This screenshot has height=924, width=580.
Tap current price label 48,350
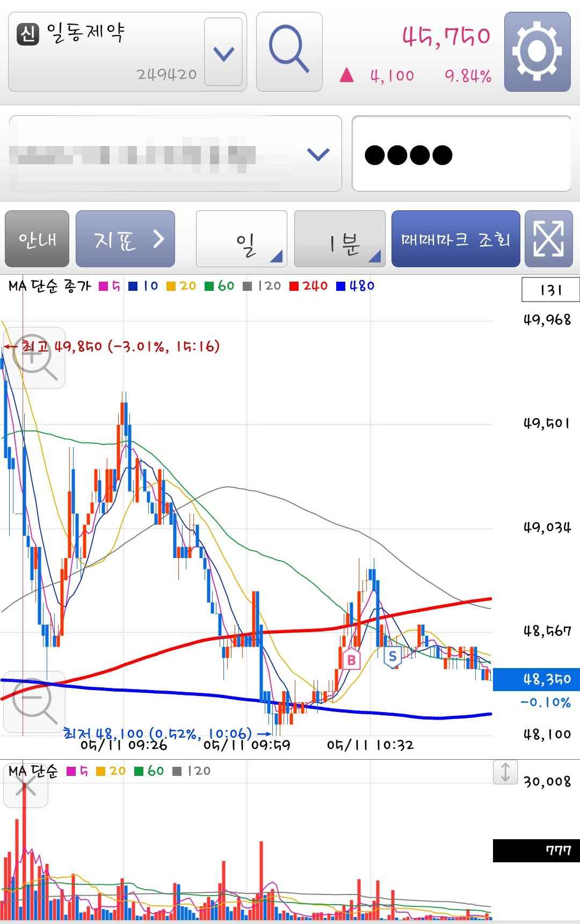click(x=536, y=679)
